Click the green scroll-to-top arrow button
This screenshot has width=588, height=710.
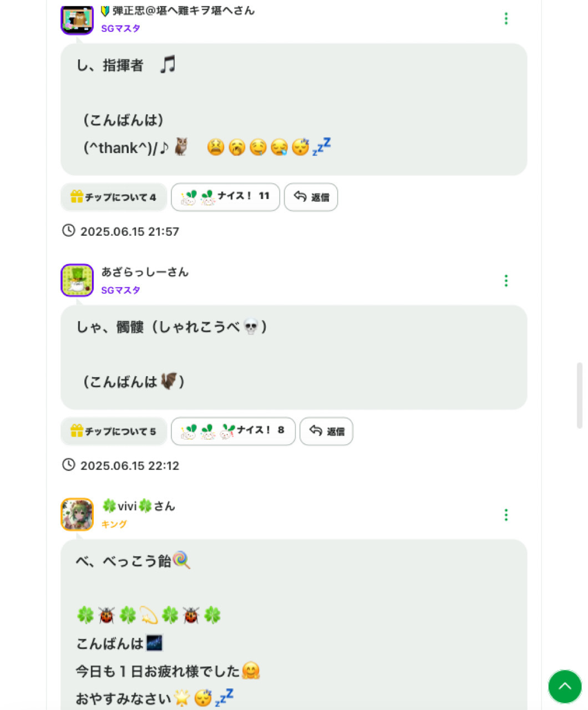565,687
